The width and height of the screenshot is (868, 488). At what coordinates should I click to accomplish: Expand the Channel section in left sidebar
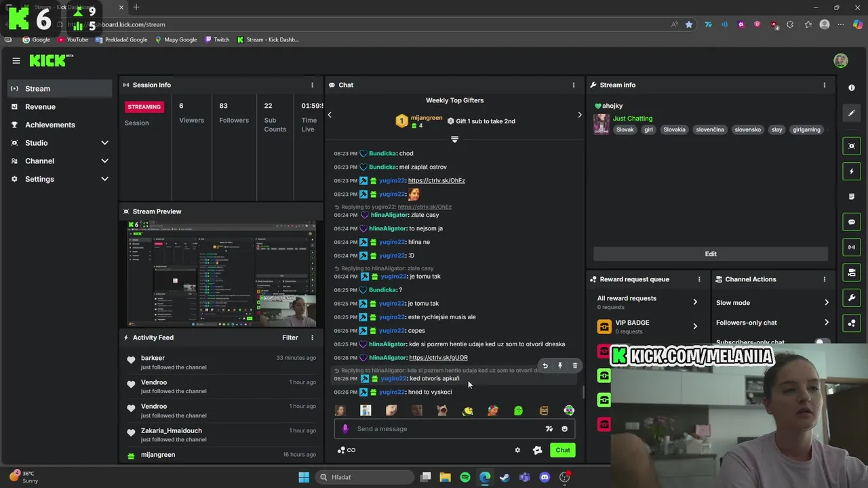point(104,161)
